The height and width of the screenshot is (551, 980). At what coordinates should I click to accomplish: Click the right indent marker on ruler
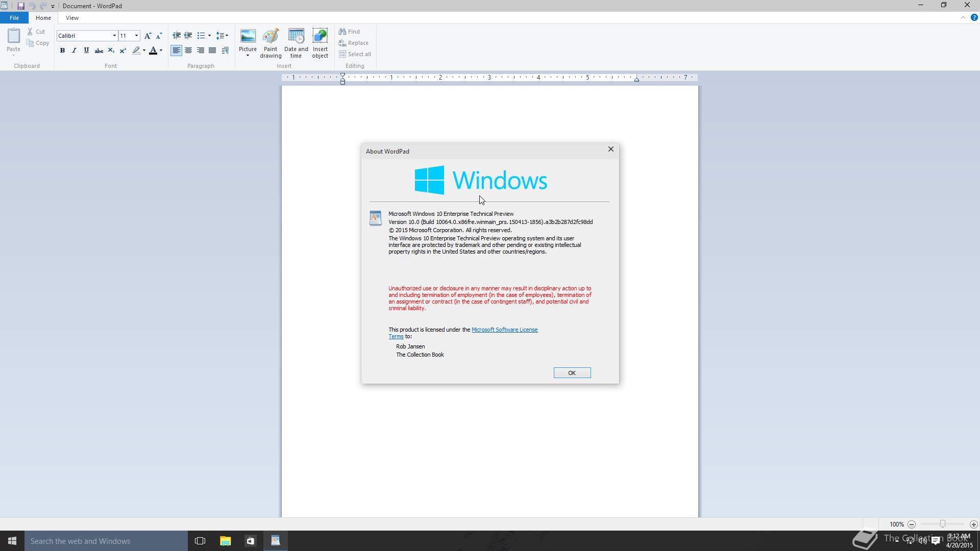pyautogui.click(x=636, y=80)
